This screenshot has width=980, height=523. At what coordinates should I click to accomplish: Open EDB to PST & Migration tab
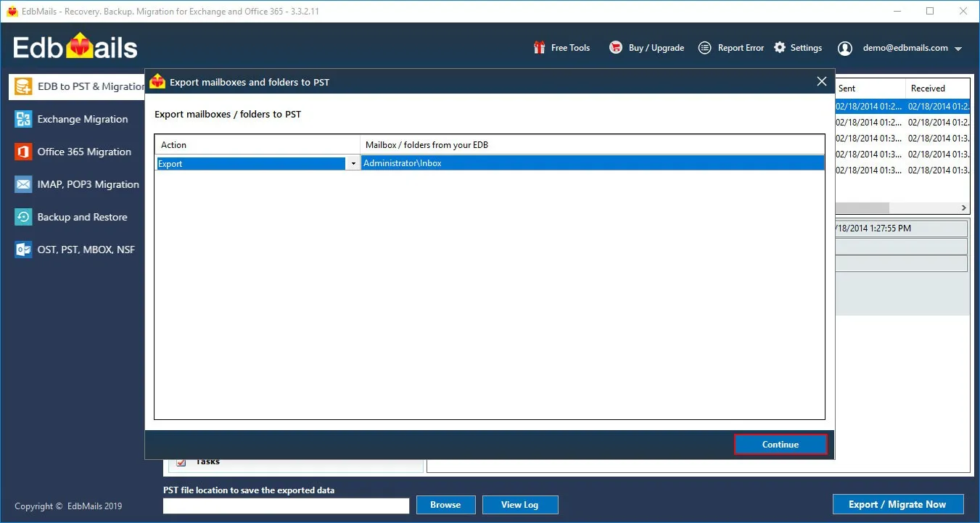click(76, 86)
